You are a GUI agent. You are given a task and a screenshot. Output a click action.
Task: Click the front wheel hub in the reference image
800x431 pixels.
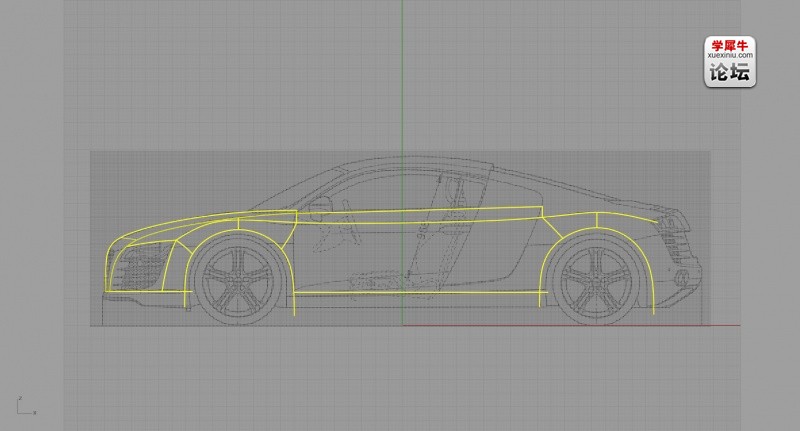(x=239, y=280)
